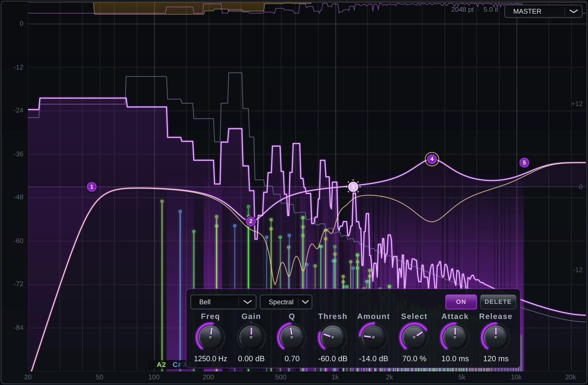Click the 10.0 ms attack value

coord(455,359)
